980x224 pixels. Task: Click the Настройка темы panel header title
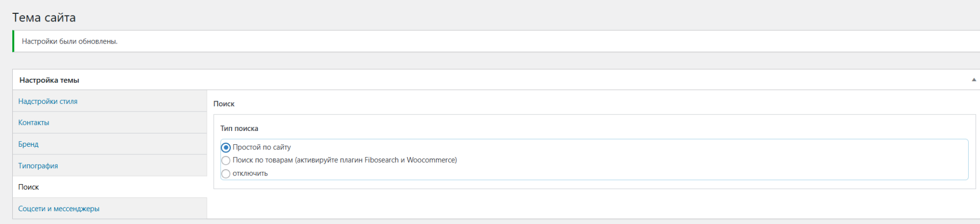point(49,80)
